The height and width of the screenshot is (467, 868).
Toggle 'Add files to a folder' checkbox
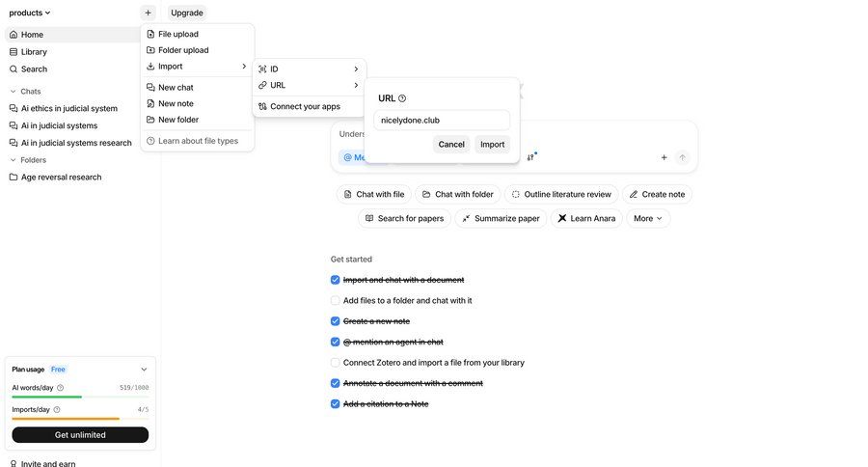coord(335,300)
